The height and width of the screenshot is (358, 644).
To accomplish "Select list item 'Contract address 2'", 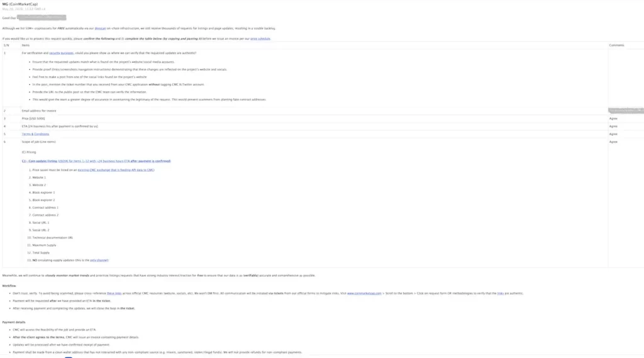I will click(45, 215).
